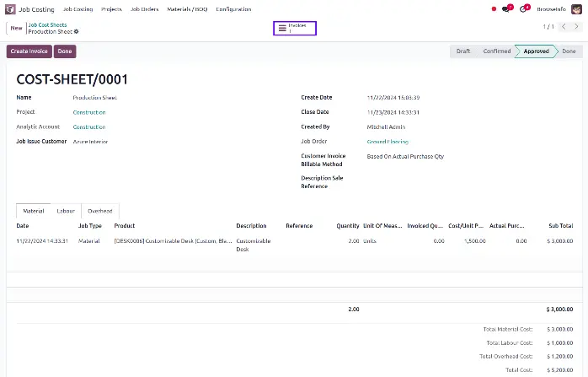Open the Configuration menu
The width and height of the screenshot is (588, 377).
tap(233, 8)
